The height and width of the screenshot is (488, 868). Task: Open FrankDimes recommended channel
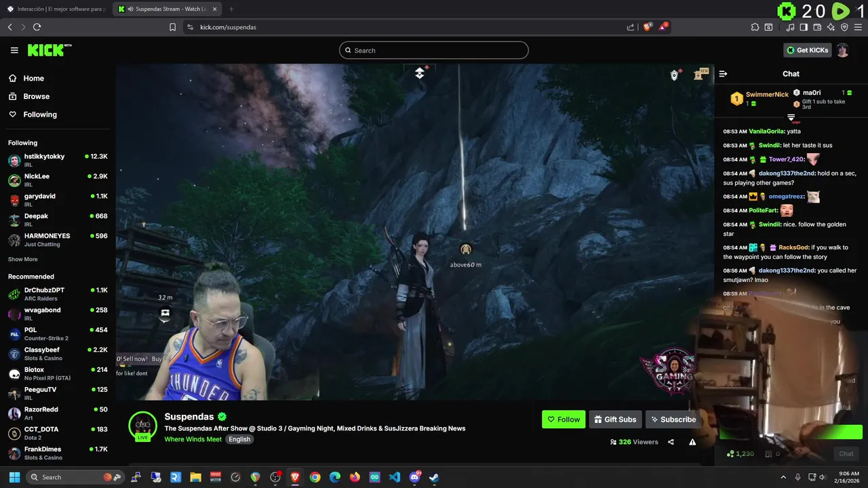pos(58,453)
